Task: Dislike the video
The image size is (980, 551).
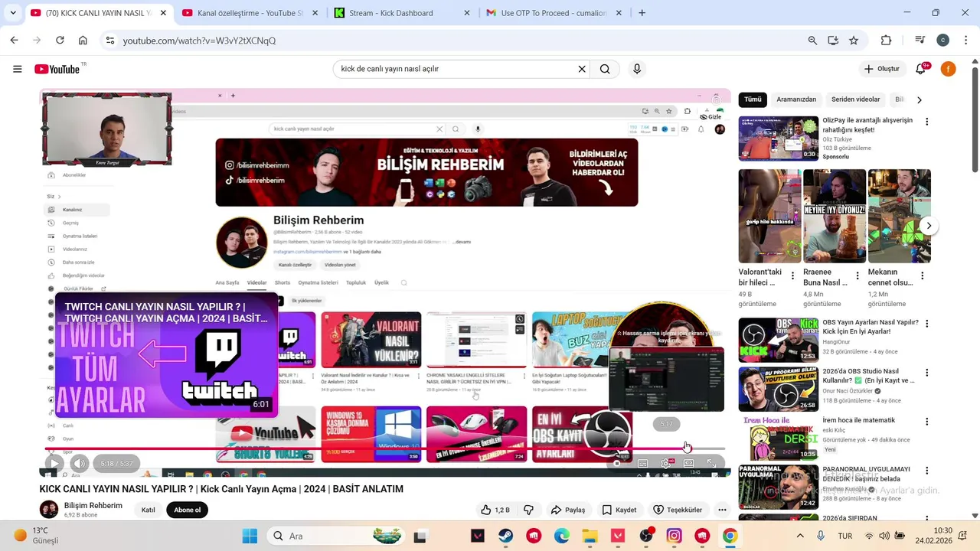Action: (x=528, y=510)
